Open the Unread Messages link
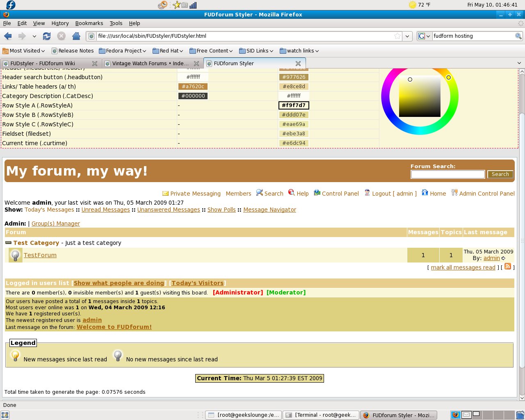Screen dimensions: 525x420 pos(105,210)
